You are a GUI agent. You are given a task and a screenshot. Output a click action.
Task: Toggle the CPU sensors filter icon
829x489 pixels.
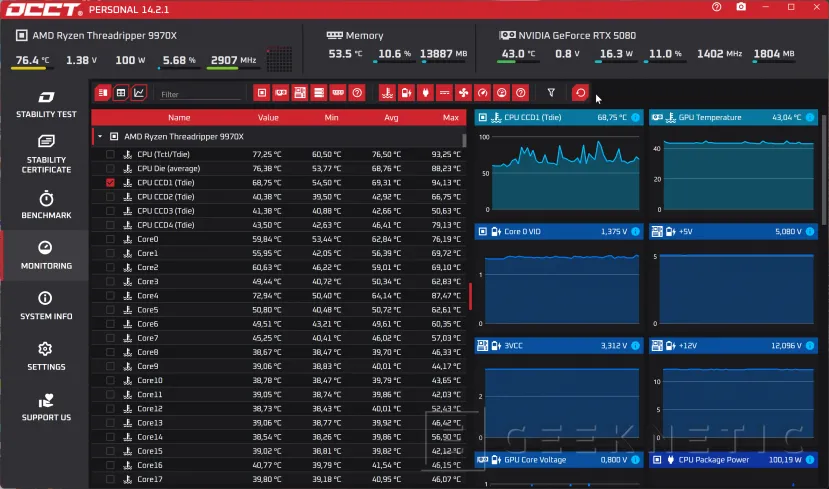(x=262, y=93)
